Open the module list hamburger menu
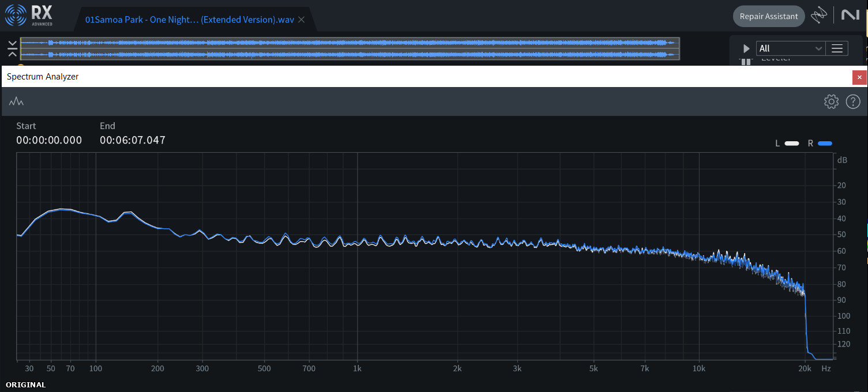Viewport: 868px width, 392px height. (x=837, y=48)
